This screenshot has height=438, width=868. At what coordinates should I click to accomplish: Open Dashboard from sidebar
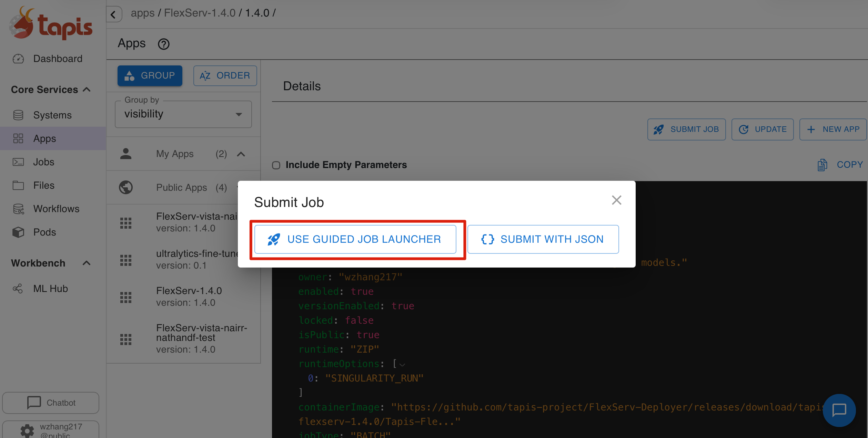coord(53,59)
